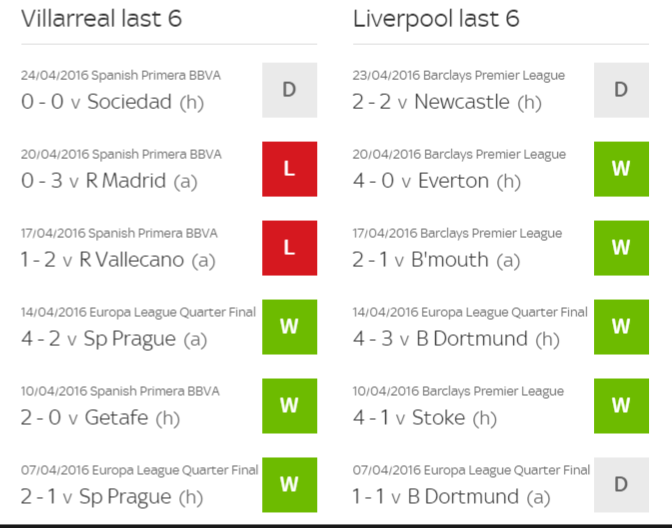Click the green W badge for Sp Prague away match
The width and height of the screenshot is (672, 528).
290,327
